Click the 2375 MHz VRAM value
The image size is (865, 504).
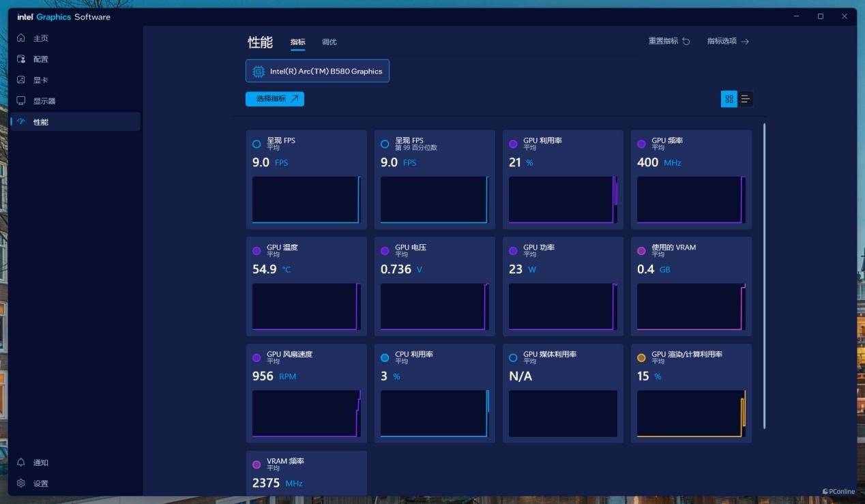point(278,483)
